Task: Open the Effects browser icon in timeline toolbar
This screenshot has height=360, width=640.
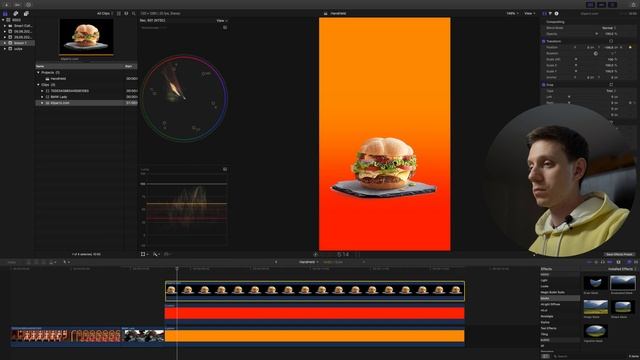Action: [629, 262]
